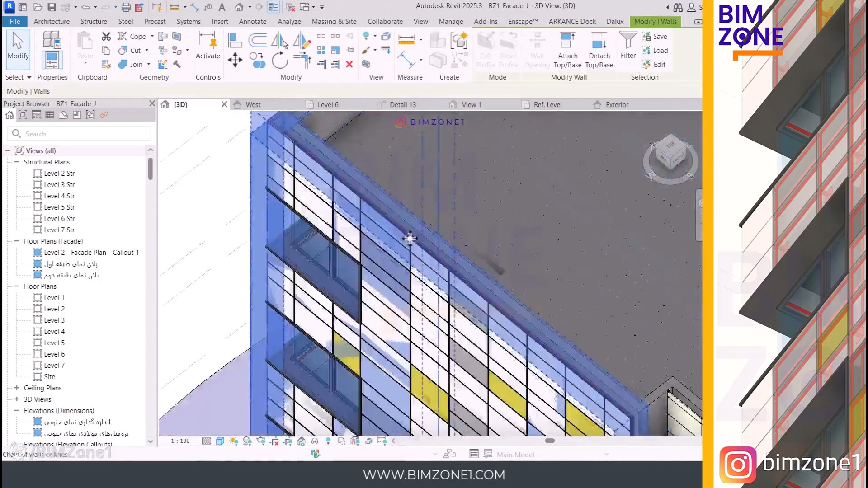This screenshot has height=488, width=868.
Task: Toggle Reveal Hidden Elements lightbulb
Action: pyautogui.click(x=328, y=441)
